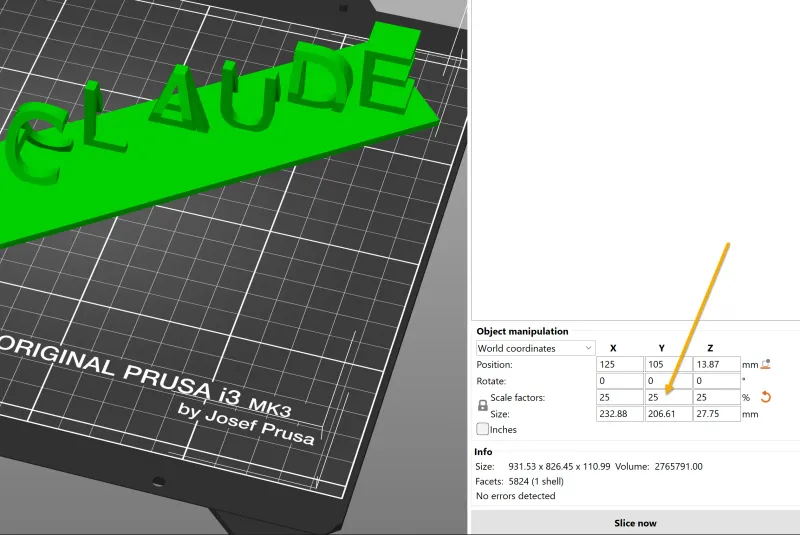Click the Scale factors Z field

[716, 397]
